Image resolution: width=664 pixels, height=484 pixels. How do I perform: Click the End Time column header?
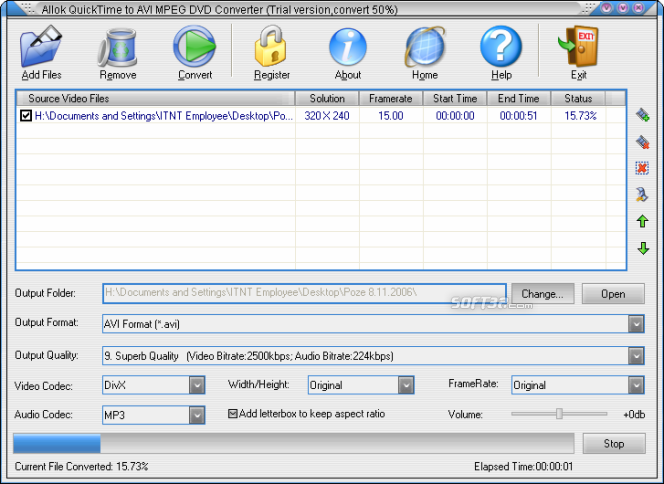pos(519,98)
